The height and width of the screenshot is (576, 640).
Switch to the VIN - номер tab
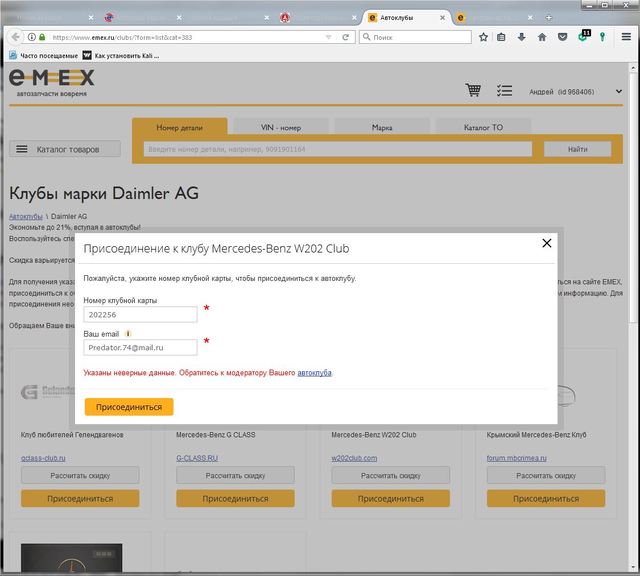point(281,127)
